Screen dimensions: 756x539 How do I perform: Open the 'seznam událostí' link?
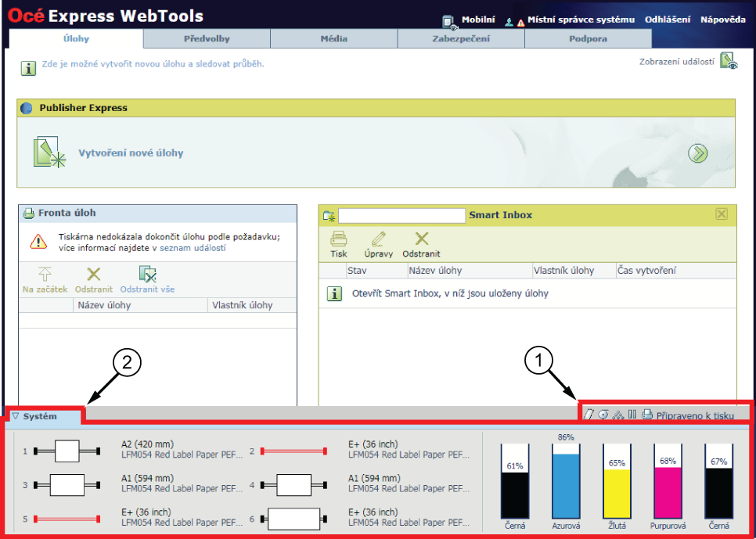193,248
